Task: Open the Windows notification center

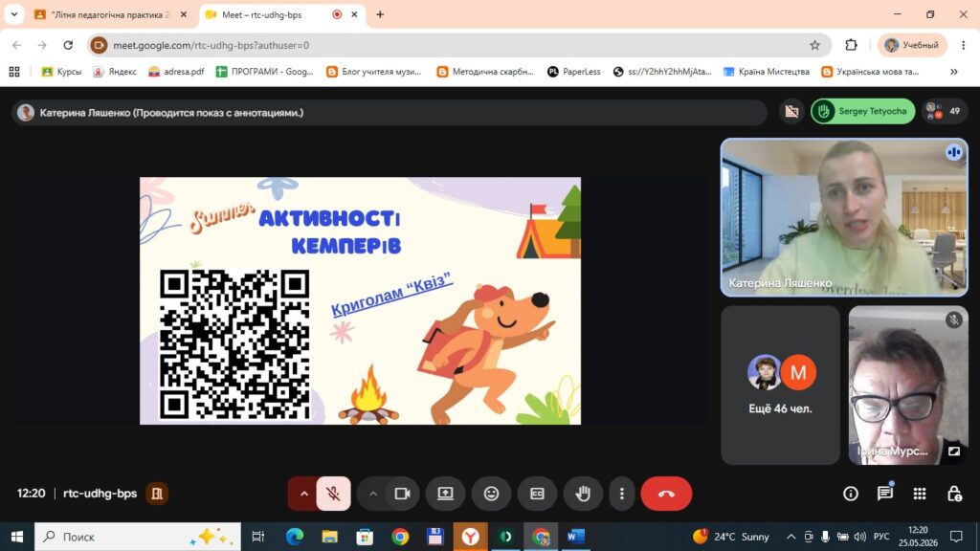Action: [x=956, y=537]
